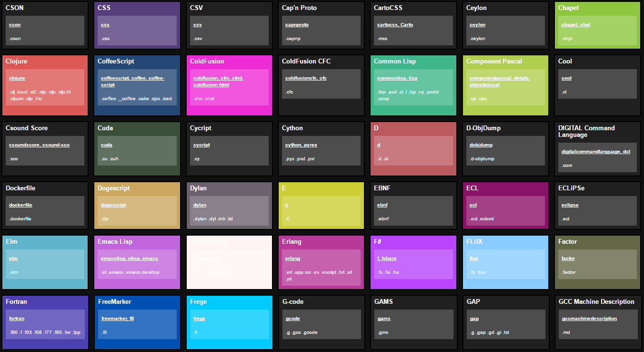
Task: Click the 'coffeescript, coffee, coffee-script' link
Action: click(133, 82)
